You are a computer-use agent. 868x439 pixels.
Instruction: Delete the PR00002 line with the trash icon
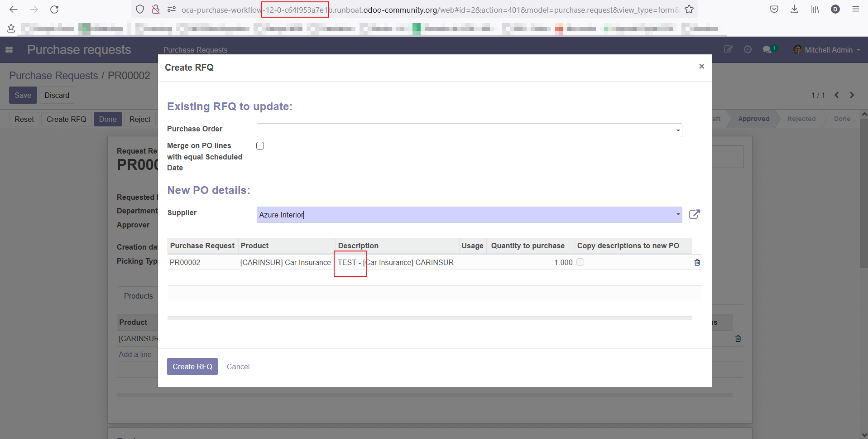click(696, 262)
